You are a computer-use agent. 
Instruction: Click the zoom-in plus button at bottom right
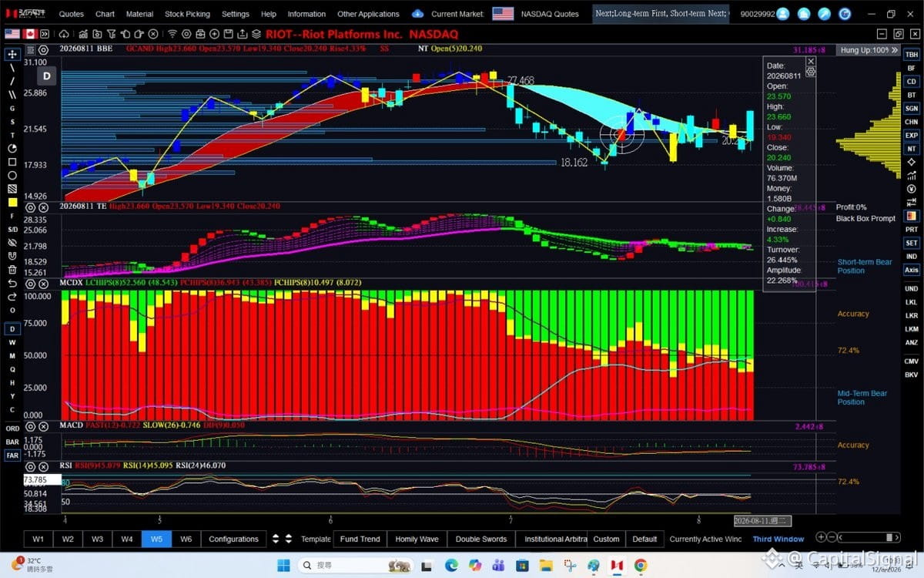tap(821, 537)
